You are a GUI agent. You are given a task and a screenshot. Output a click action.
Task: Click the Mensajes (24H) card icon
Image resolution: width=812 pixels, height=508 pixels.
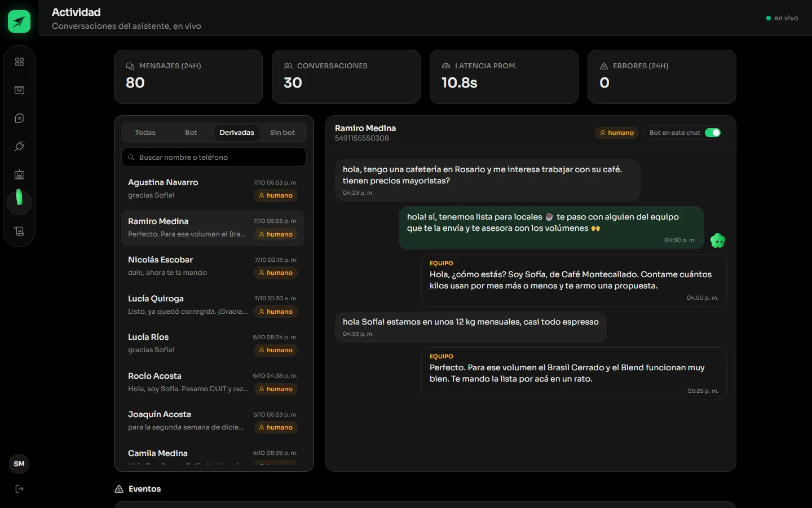tap(130, 66)
